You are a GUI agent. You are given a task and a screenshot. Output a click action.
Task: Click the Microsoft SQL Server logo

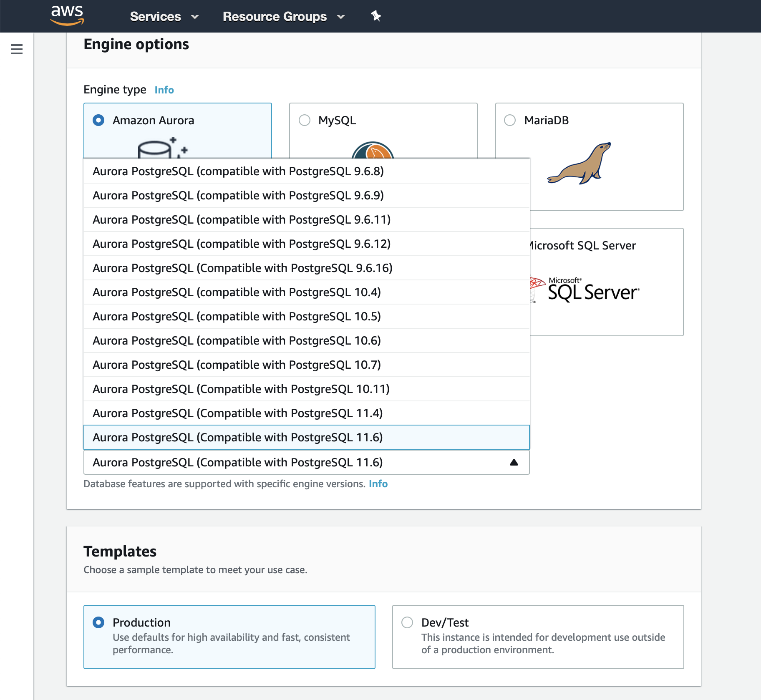point(584,290)
